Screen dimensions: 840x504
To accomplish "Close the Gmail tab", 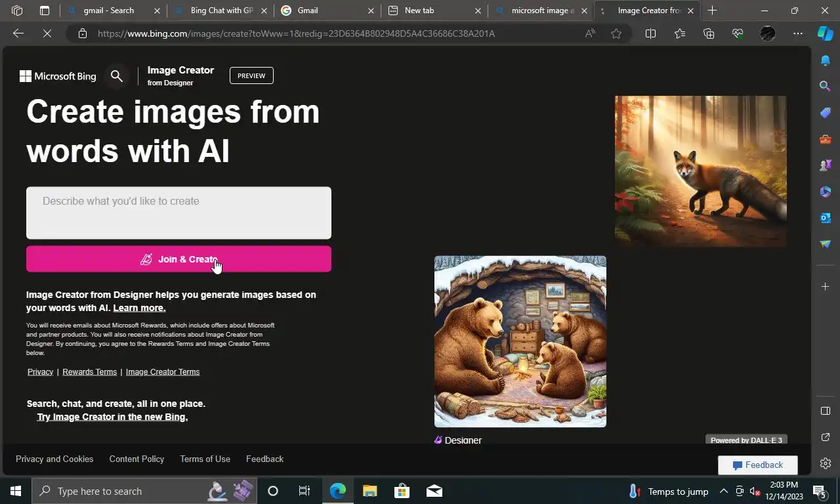I will pos(371,10).
